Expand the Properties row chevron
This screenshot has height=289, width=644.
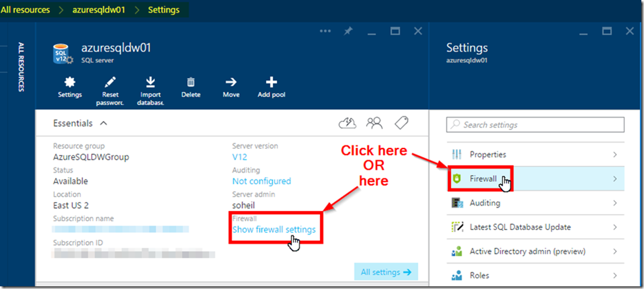pos(615,155)
